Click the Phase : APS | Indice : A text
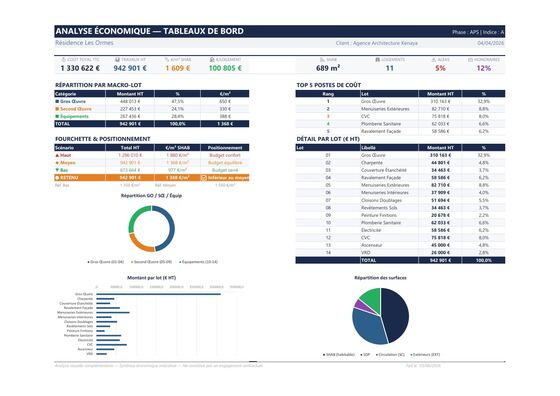The height and width of the screenshot is (396, 560). pyautogui.click(x=478, y=32)
